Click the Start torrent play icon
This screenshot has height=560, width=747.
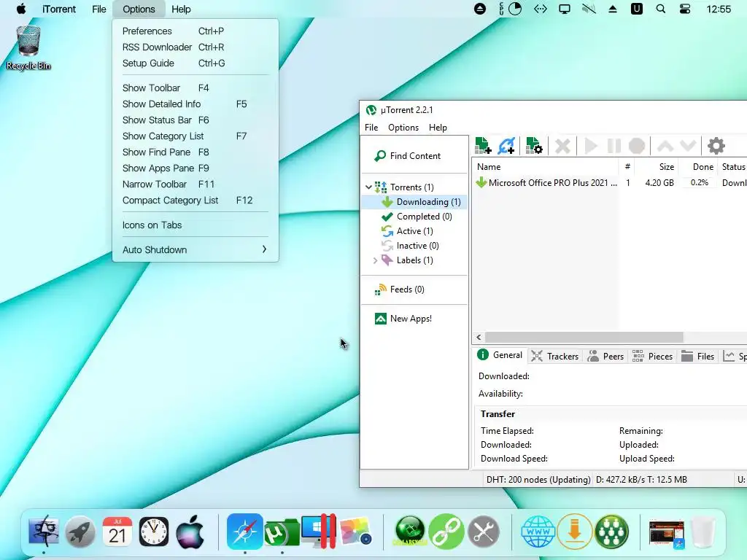coord(591,146)
